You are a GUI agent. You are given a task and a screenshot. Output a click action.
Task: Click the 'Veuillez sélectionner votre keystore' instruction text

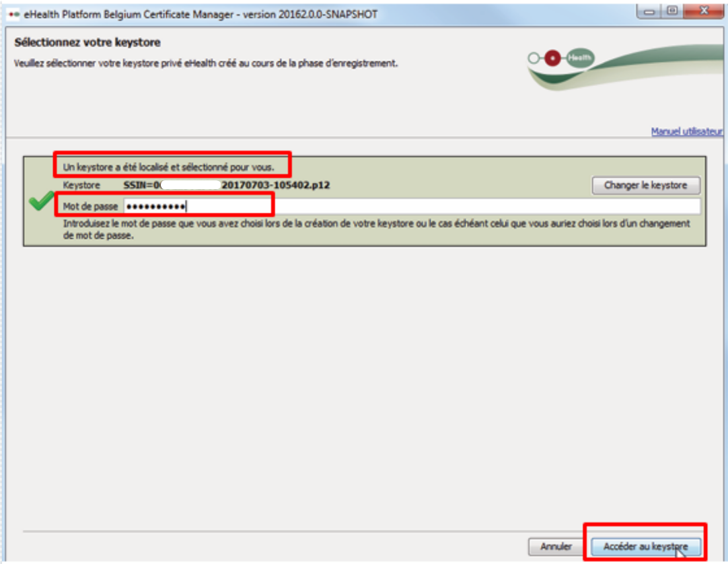tap(206, 63)
